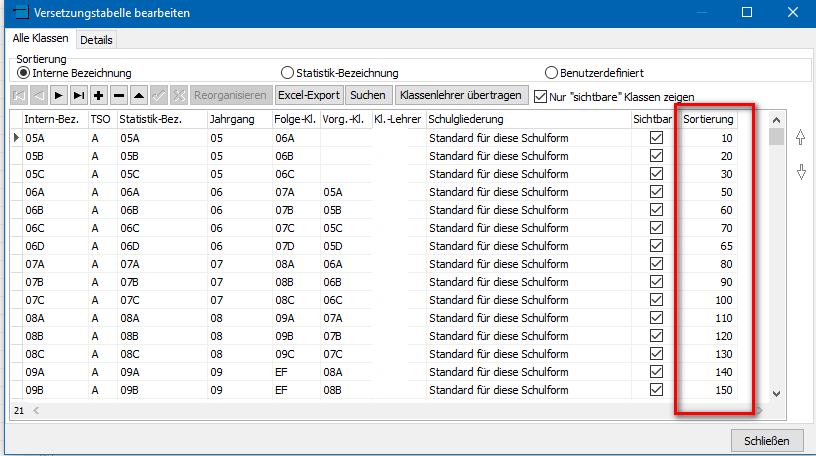The image size is (816, 456).
Task: Click TSO column header
Action: point(103,119)
